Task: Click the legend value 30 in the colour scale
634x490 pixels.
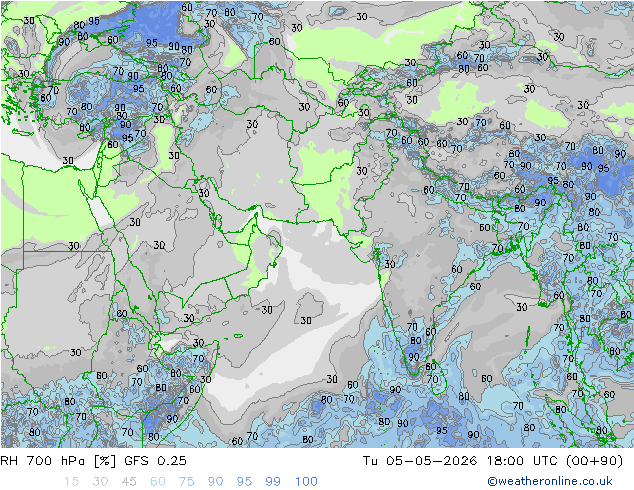Action: point(100,482)
